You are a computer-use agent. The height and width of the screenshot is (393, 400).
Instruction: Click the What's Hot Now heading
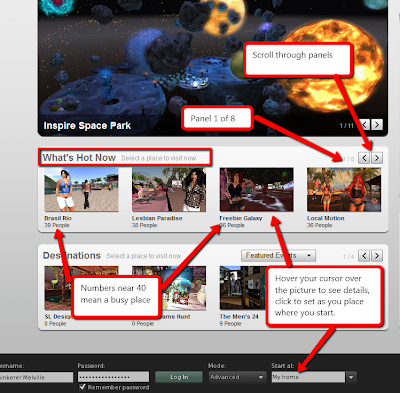pyautogui.click(x=79, y=158)
